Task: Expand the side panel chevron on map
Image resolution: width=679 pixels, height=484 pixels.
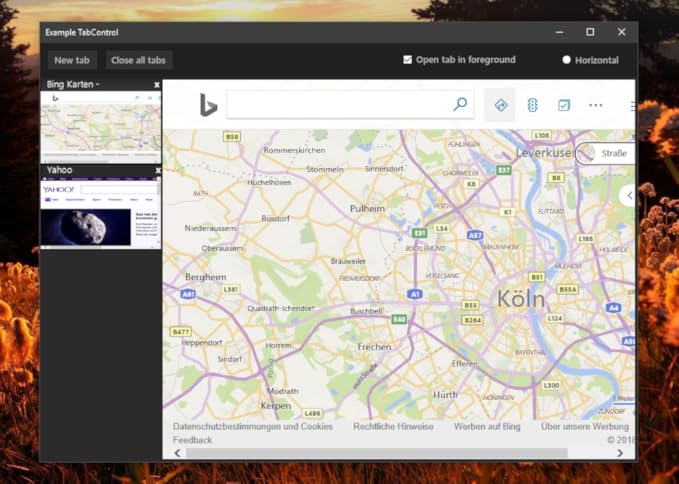Action: [x=627, y=196]
